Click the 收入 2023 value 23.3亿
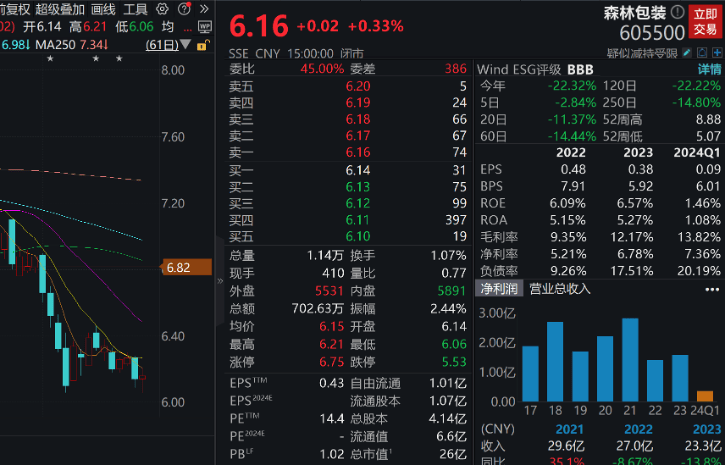Image resolution: width=726 pixels, height=466 pixels. 702,447
